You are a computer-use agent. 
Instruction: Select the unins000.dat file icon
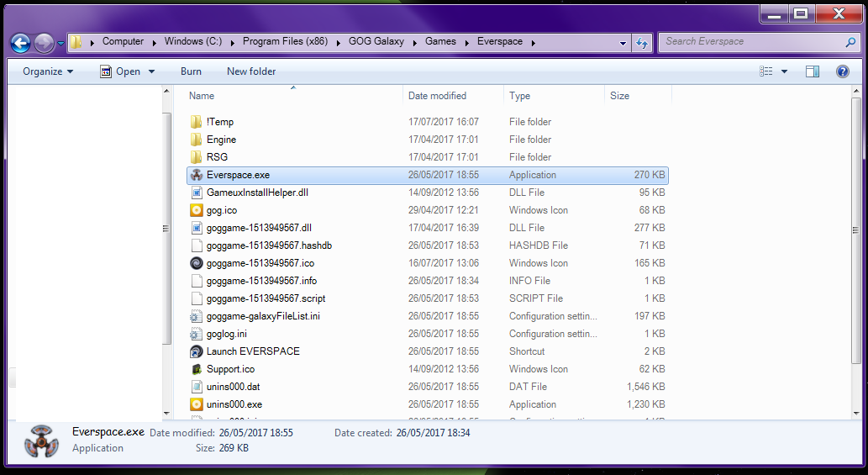pos(196,387)
